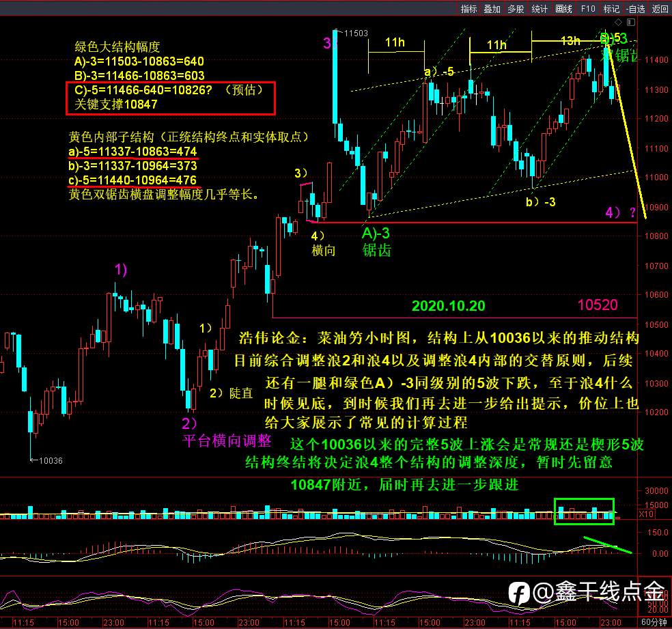Image resolution: width=672 pixels, height=629 pixels.
Task: Click the X10 volume multiplier label
Action: tap(646, 514)
